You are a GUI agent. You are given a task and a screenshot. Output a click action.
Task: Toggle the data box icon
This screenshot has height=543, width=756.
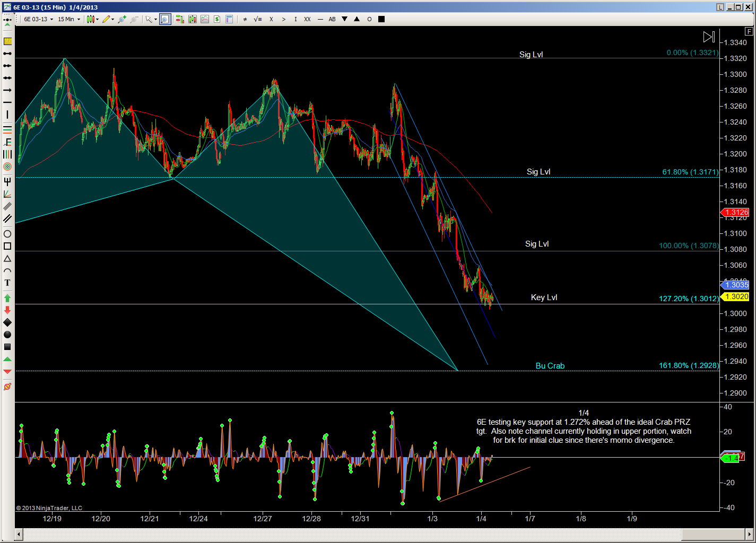point(229,19)
